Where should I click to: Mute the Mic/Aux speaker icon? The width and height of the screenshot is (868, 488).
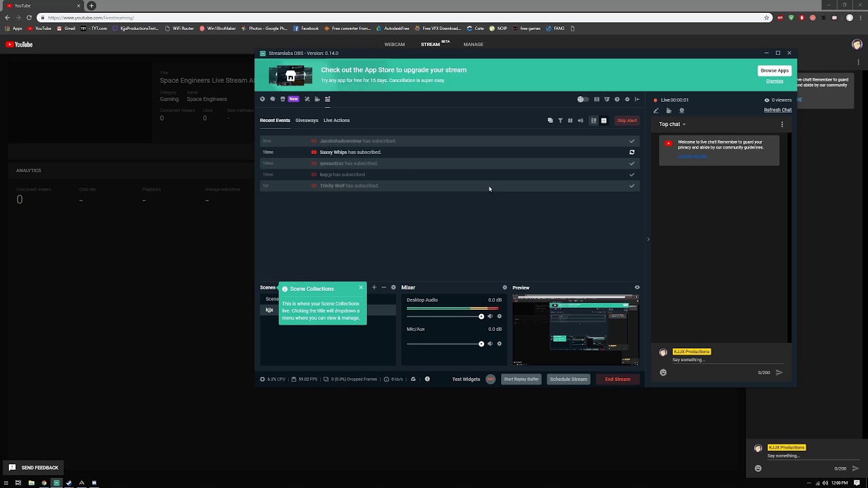pyautogui.click(x=490, y=344)
